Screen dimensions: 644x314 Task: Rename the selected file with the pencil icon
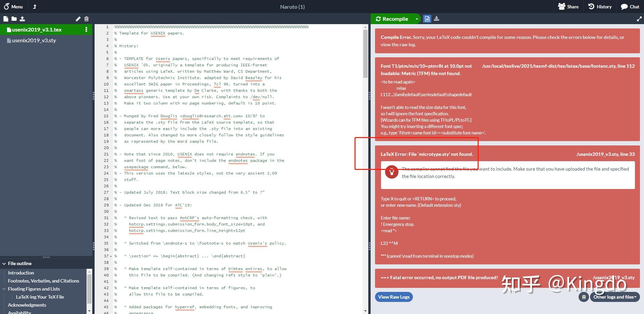(78, 19)
